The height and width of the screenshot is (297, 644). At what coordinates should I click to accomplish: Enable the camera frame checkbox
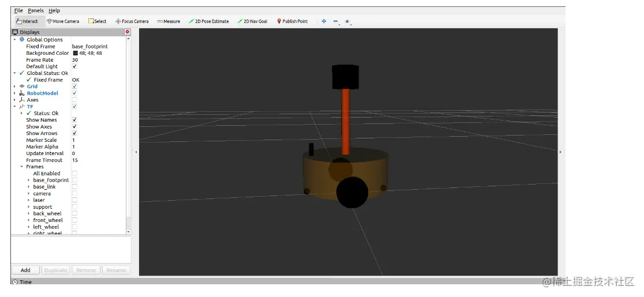(x=74, y=193)
